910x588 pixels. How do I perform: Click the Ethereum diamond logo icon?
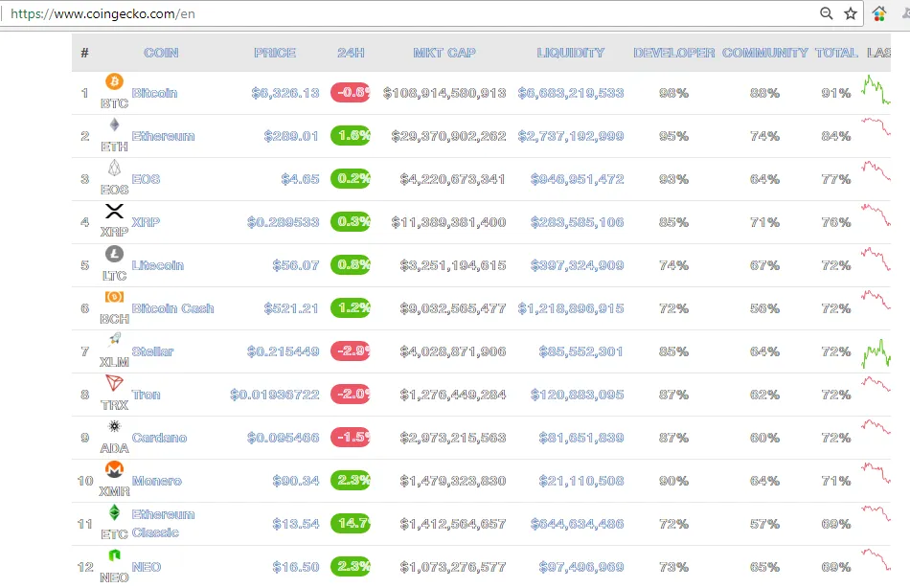(x=114, y=124)
